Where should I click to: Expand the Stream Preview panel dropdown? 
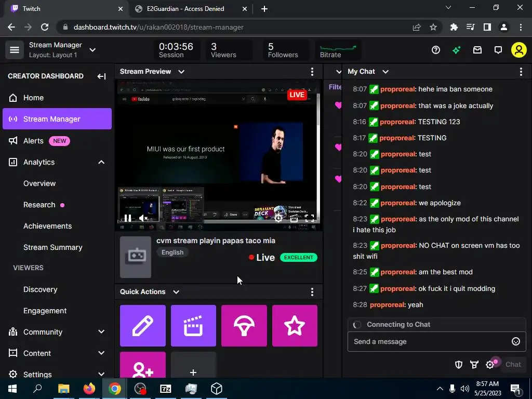pyautogui.click(x=181, y=72)
